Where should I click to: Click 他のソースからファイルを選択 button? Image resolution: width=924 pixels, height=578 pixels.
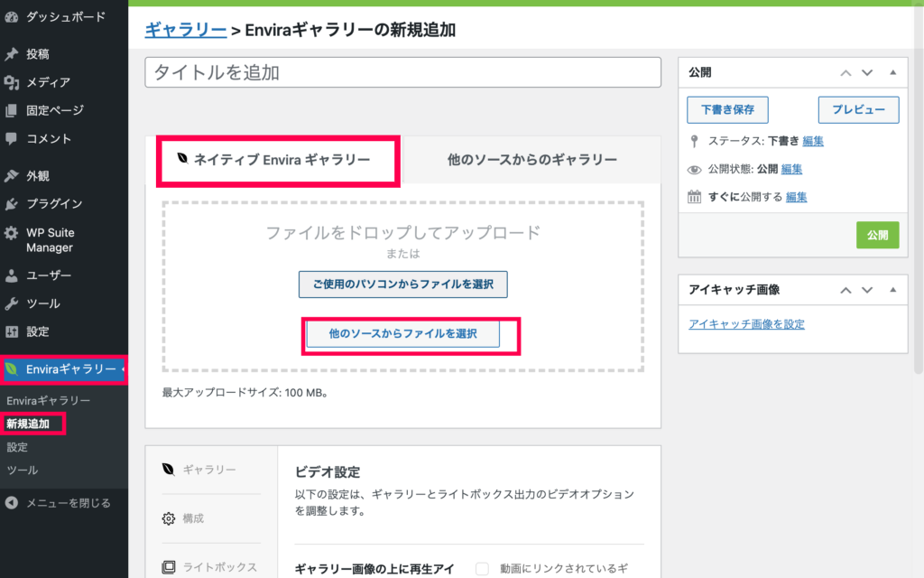pos(403,334)
